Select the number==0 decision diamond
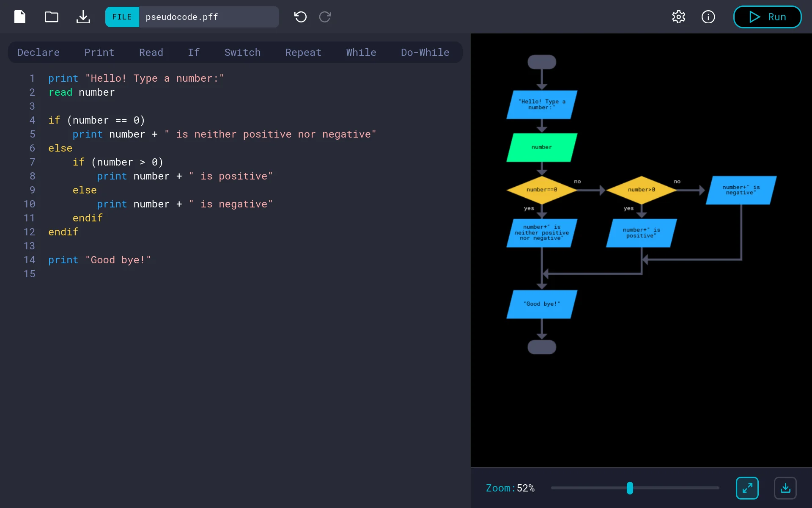812x508 pixels. point(542,190)
